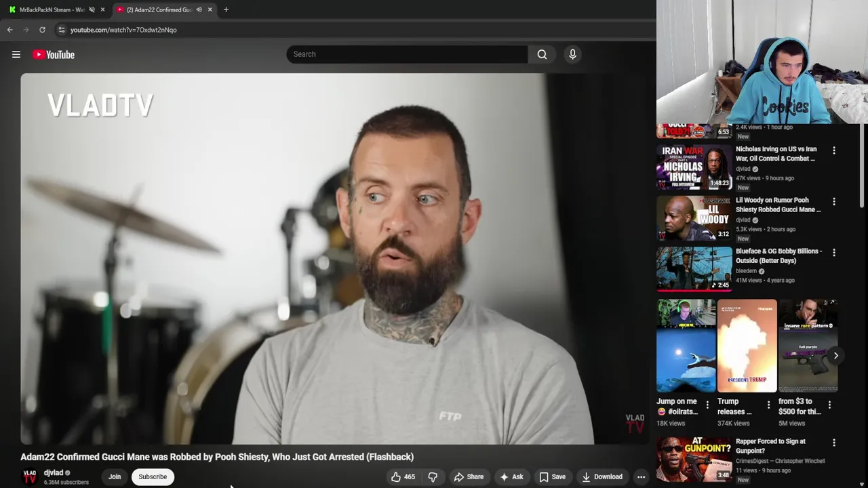Open Lil Woody on Rumor Pooh title
Image resolution: width=868 pixels, height=488 pixels.
coord(778,205)
